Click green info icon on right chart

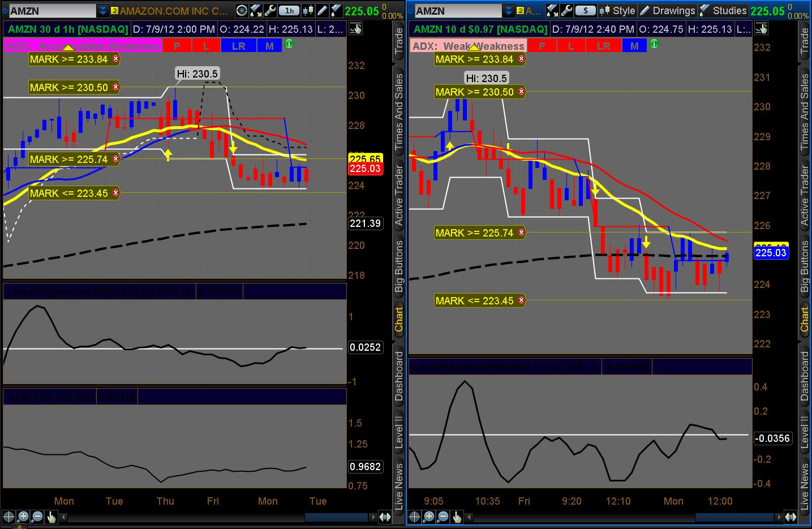tap(654, 44)
